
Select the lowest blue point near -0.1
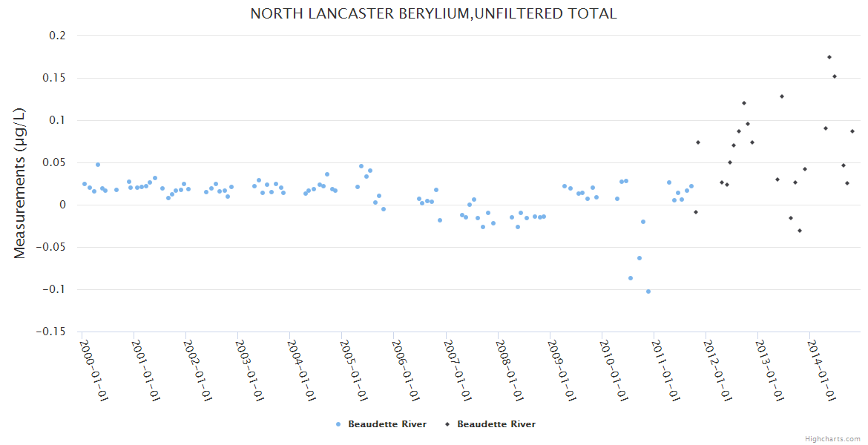pos(648,291)
